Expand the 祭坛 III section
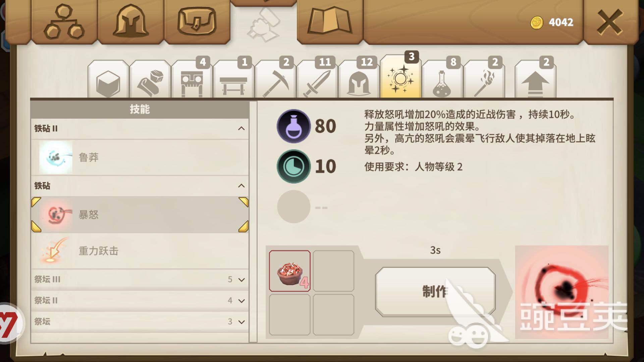 (140, 279)
